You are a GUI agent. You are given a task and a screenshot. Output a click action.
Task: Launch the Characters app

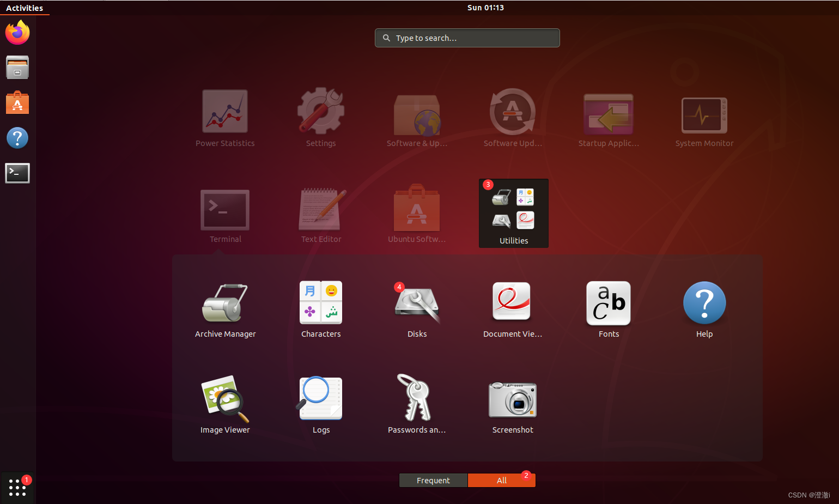[321, 311]
